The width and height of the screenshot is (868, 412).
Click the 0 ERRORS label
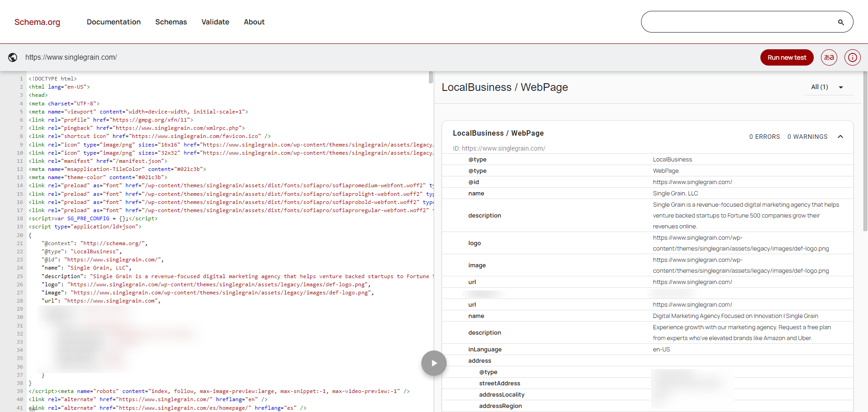tap(764, 137)
